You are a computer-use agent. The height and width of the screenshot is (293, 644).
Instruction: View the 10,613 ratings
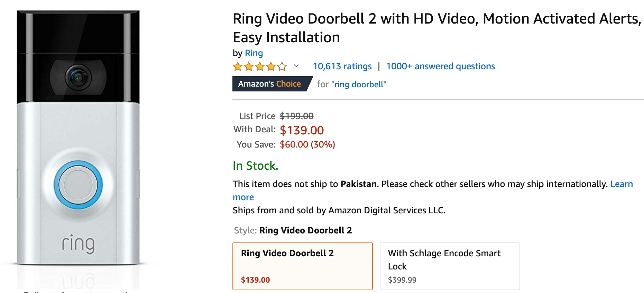342,66
